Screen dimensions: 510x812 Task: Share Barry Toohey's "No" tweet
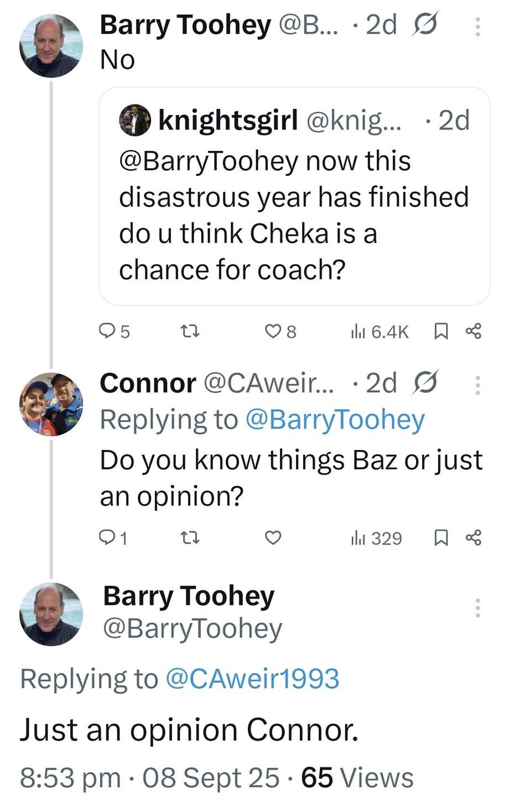[473, 332]
